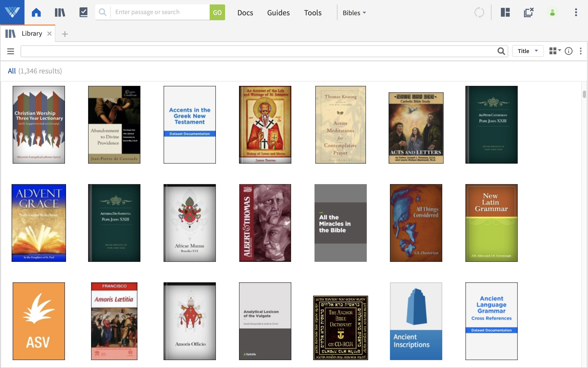
Task: Open the Tools menu
Action: coord(313,13)
